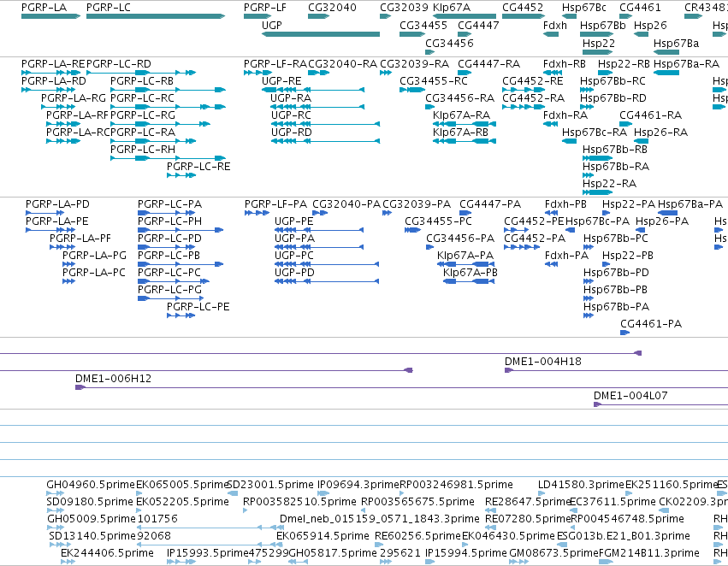The height and width of the screenshot is (566, 728).
Task: Select transcript Hsp26-RA
Action: pos(642,141)
